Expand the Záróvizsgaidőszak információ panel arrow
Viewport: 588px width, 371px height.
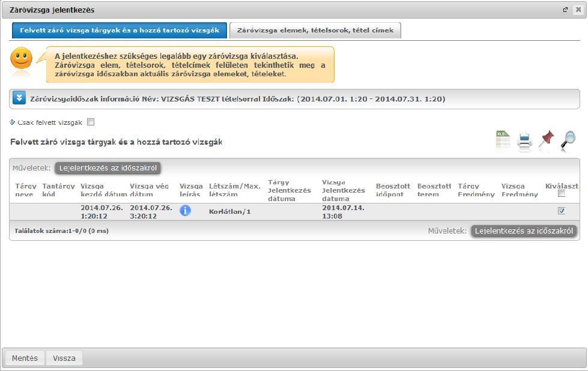click(x=19, y=98)
